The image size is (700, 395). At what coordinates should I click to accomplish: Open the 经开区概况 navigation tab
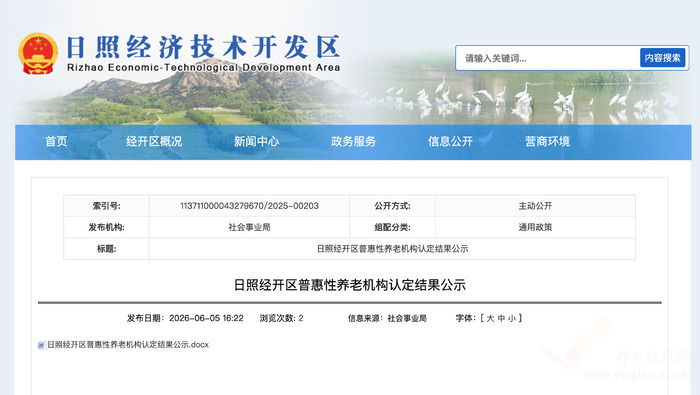[154, 141]
